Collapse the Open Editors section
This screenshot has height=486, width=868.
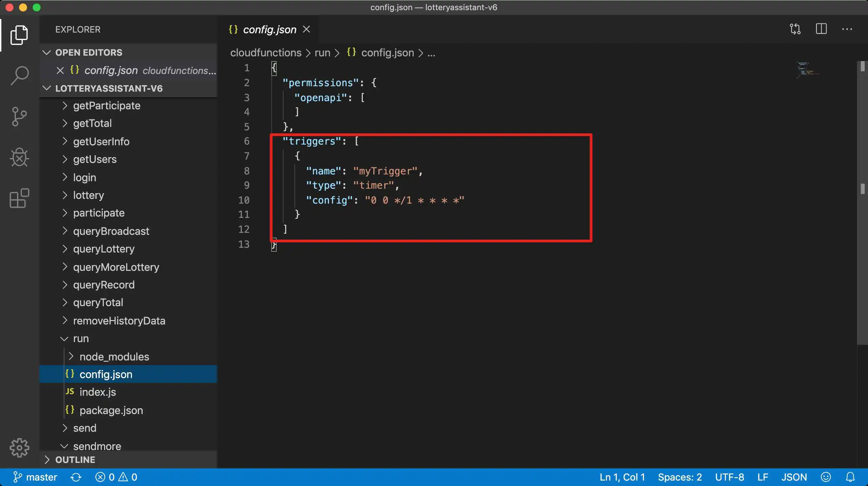pyautogui.click(x=47, y=53)
